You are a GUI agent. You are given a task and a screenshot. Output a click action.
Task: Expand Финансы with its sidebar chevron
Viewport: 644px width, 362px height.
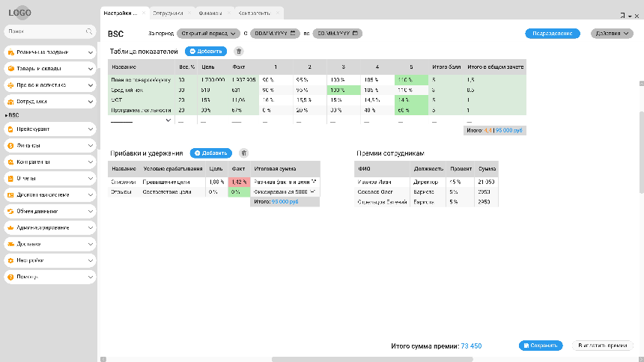click(91, 145)
